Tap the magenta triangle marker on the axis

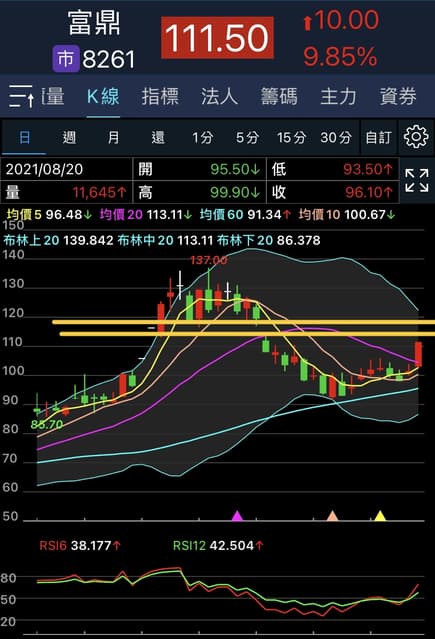[x=237, y=516]
